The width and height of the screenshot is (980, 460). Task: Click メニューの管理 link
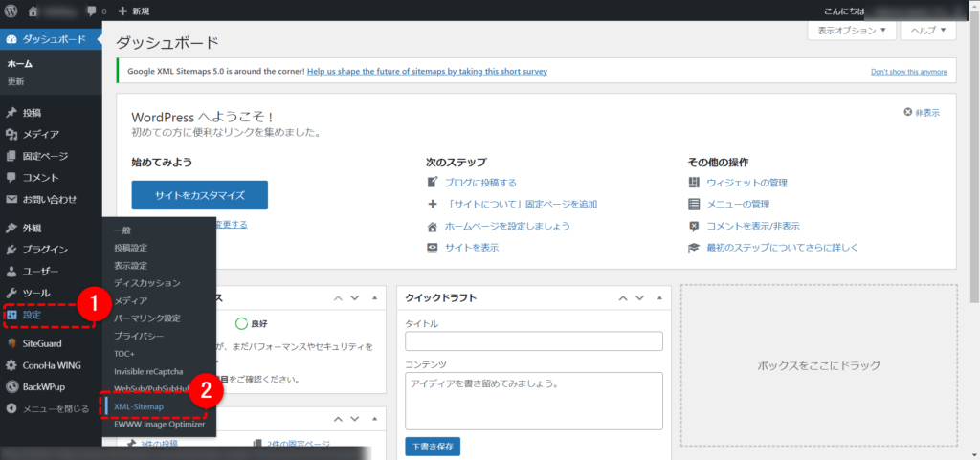(x=738, y=204)
